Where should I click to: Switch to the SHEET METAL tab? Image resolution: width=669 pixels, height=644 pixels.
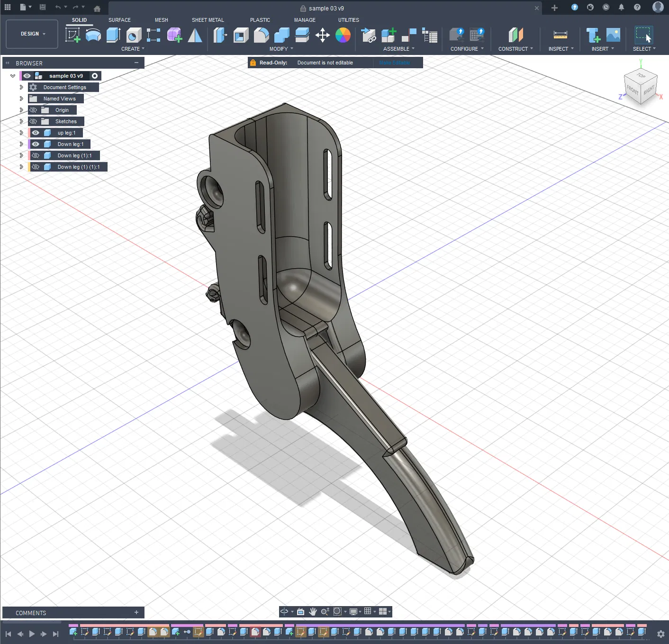208,20
